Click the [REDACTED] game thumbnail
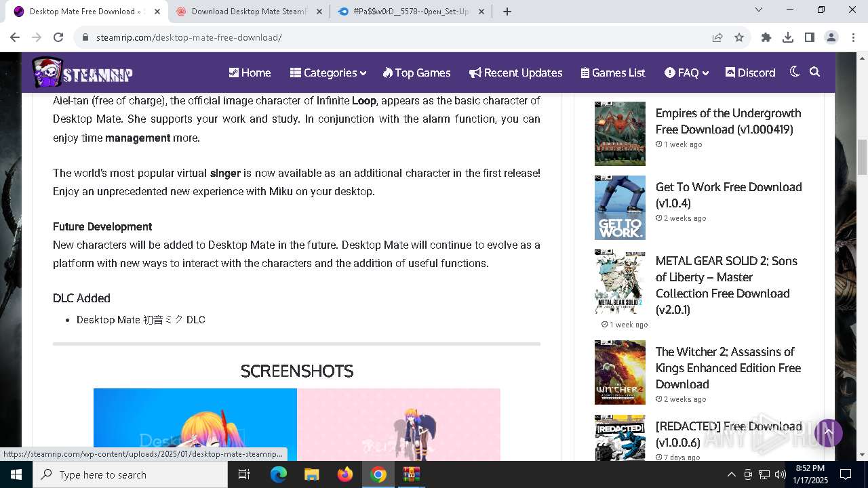 coord(620,438)
